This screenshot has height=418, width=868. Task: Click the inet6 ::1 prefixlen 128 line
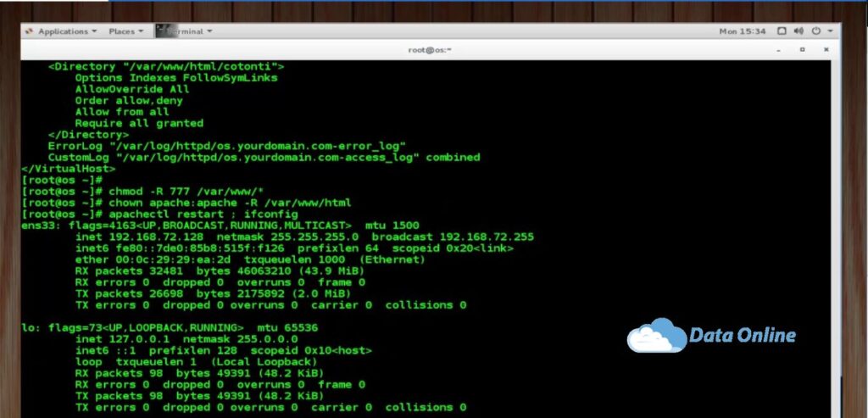pos(223,350)
